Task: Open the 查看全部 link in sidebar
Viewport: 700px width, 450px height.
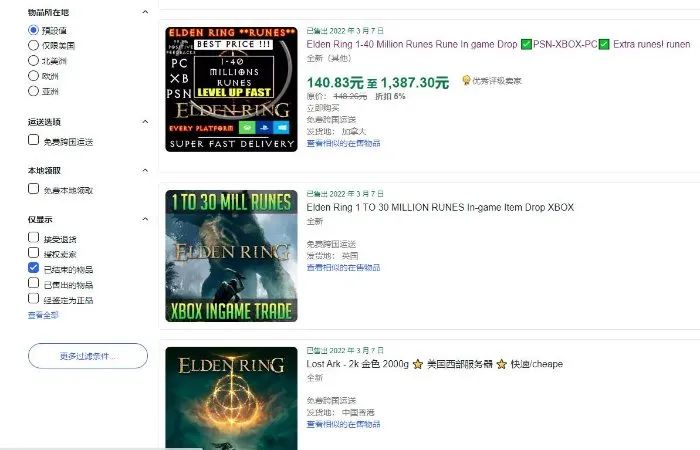Action: click(x=43, y=315)
